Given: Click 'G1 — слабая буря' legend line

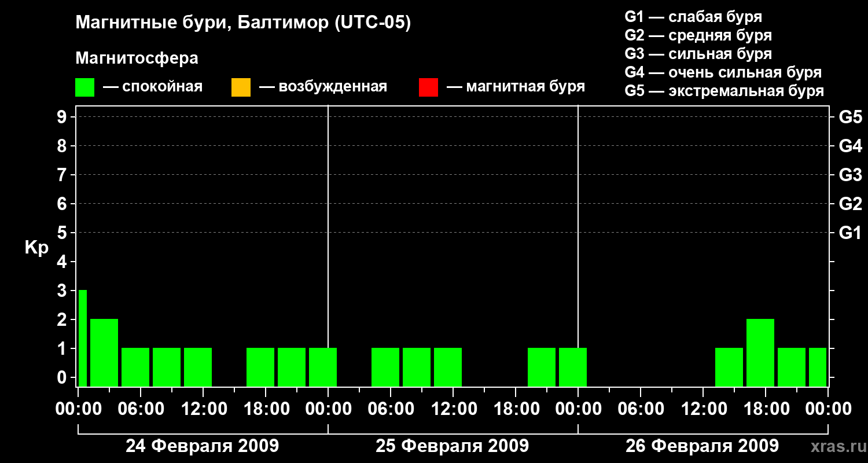Looking at the screenshot, I should [x=694, y=16].
